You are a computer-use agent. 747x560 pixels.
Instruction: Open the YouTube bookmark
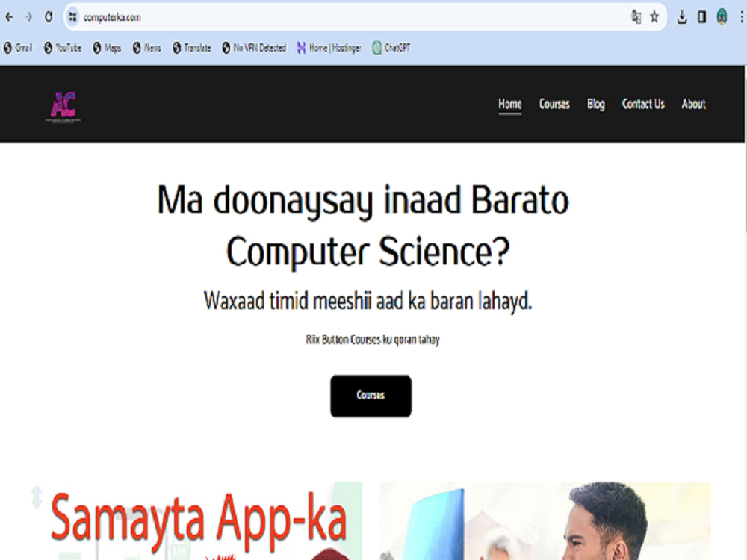click(63, 48)
